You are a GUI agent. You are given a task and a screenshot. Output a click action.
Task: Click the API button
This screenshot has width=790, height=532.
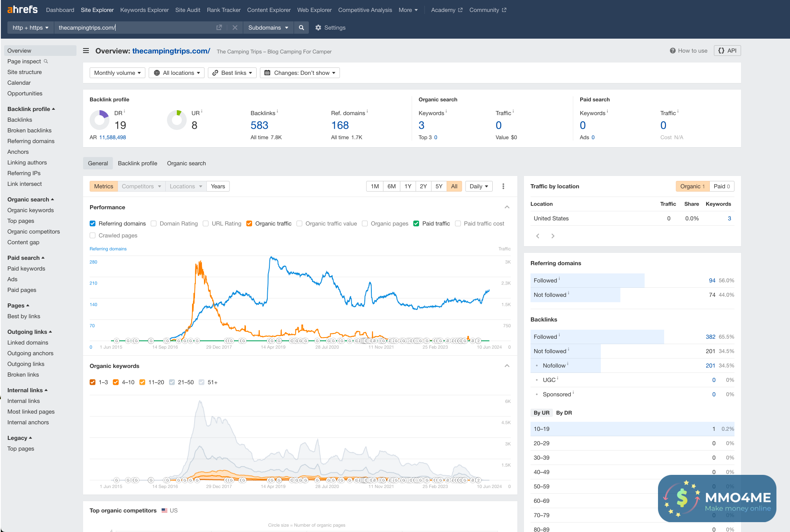point(727,51)
